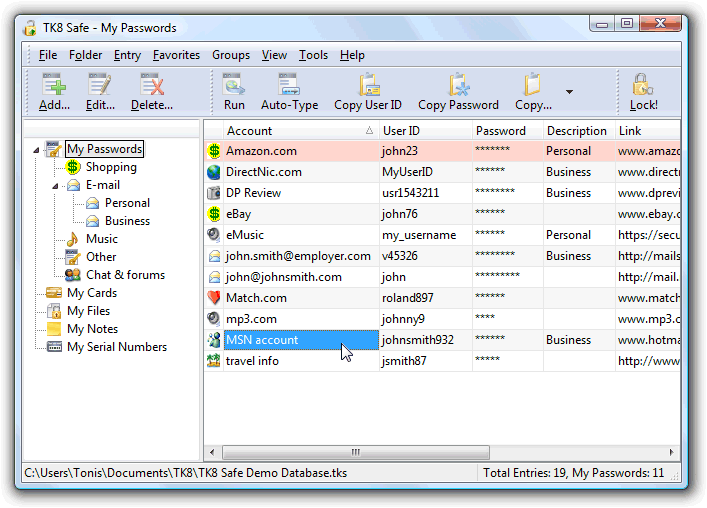This screenshot has height=508, width=707.
Task: Select the My Cards credit card icon
Action: tap(54, 293)
